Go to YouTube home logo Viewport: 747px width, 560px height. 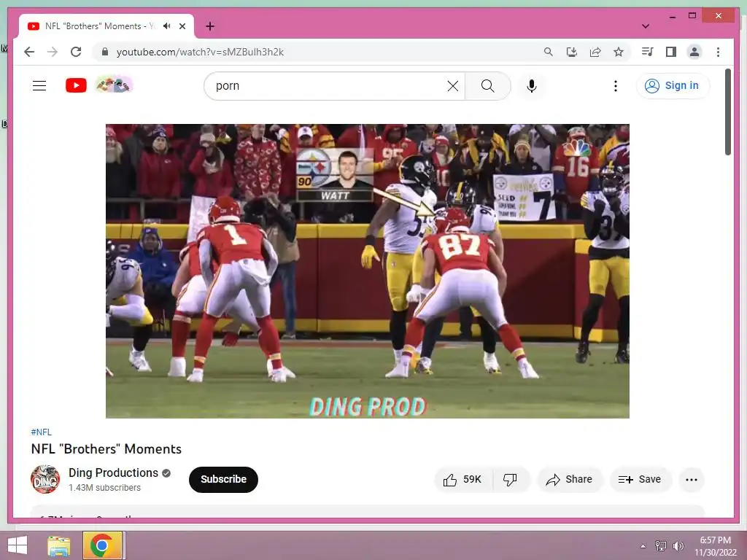[76, 86]
